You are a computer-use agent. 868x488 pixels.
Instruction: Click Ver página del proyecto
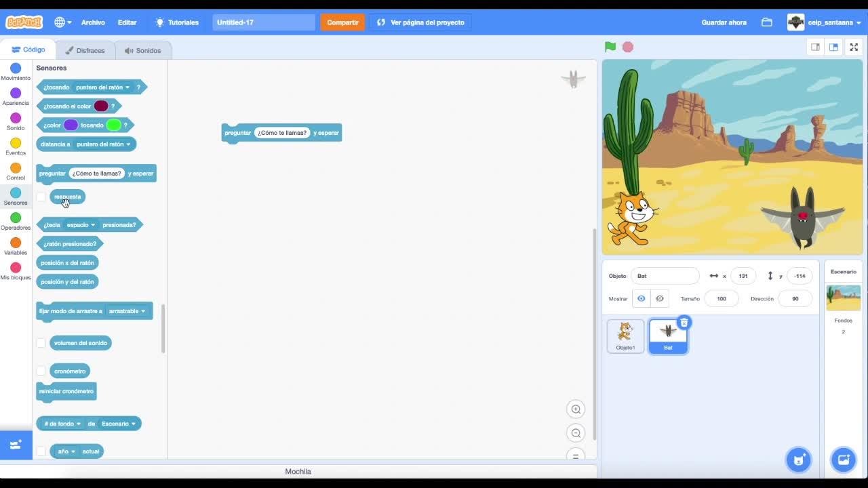tap(420, 22)
